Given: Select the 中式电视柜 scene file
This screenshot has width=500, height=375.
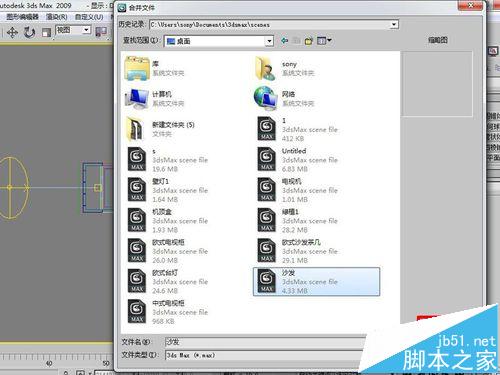Looking at the screenshot, I should click(x=168, y=312).
